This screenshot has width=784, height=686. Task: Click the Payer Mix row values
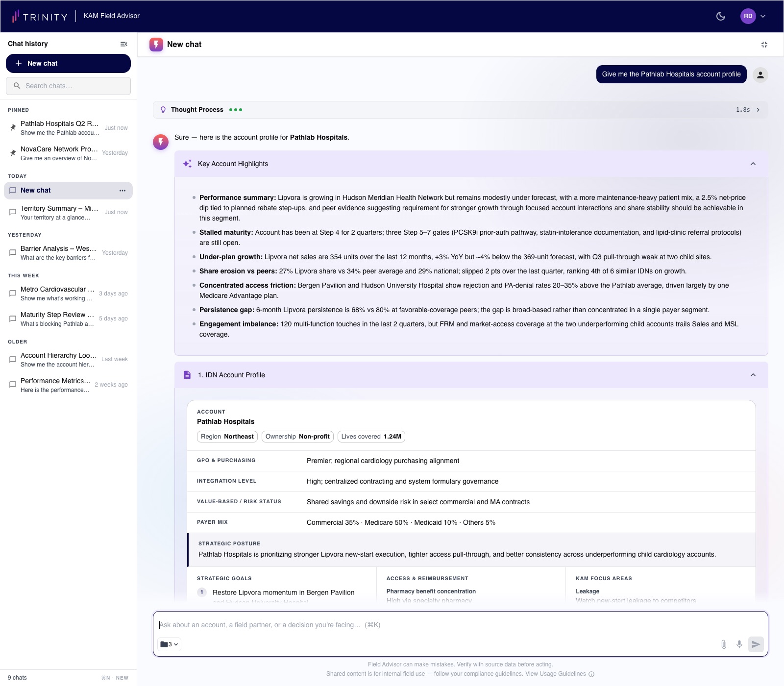point(401,522)
